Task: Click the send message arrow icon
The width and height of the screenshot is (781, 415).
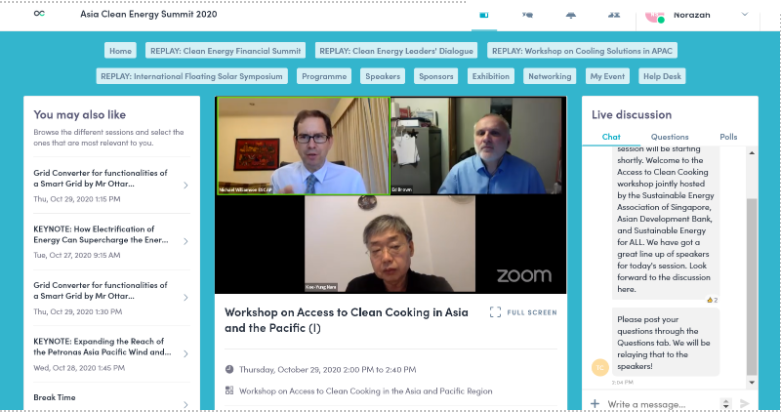Action: pos(745,404)
